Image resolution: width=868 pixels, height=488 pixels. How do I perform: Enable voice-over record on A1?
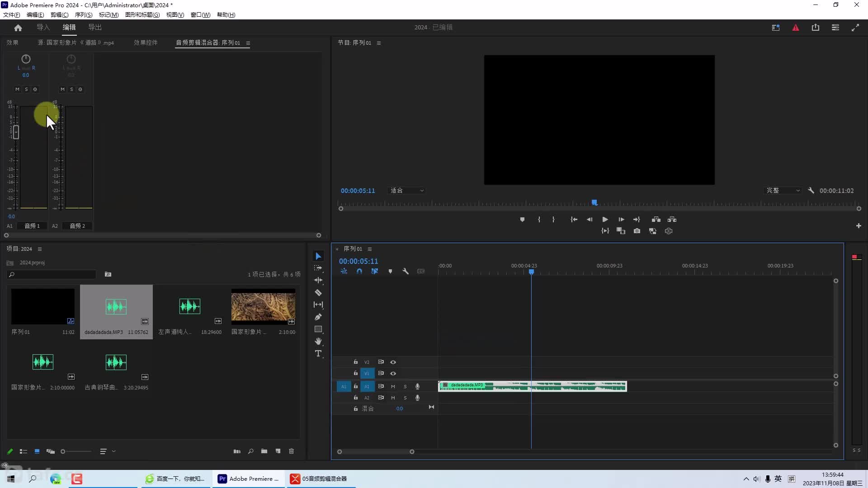click(417, 386)
